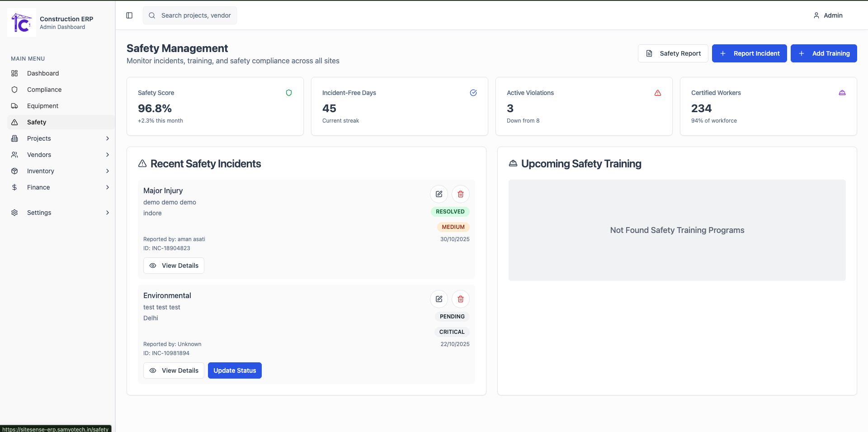Click the Active Violations warning icon
The width and height of the screenshot is (868, 432).
tap(658, 93)
